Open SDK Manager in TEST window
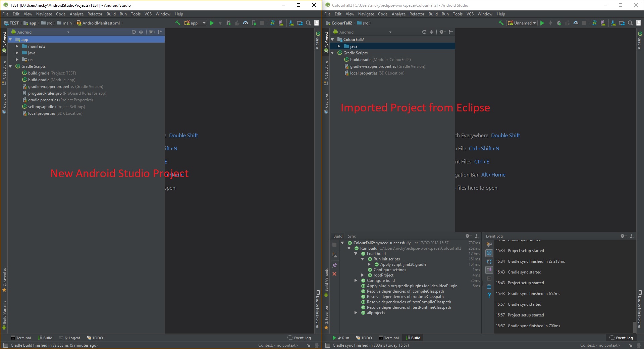 [x=291, y=23]
